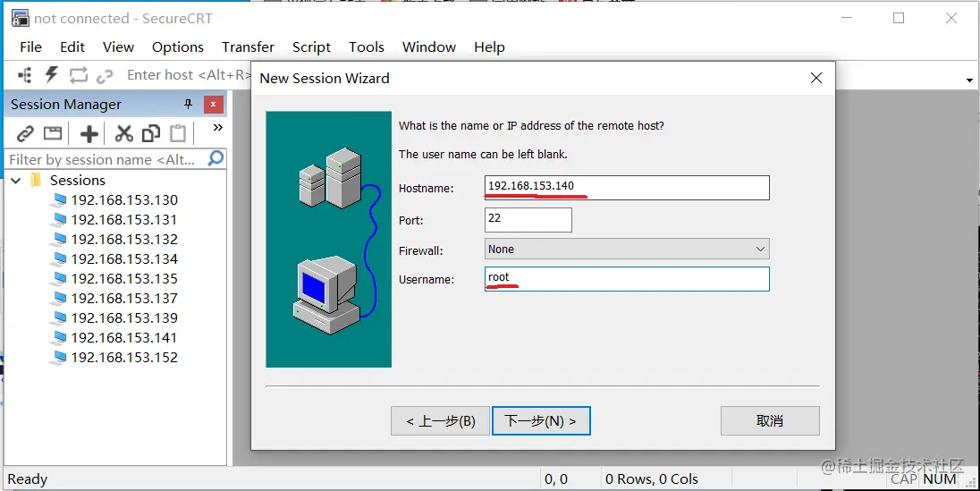
Task: Click the Copy icon in Session Manager
Action: pyautogui.click(x=150, y=133)
